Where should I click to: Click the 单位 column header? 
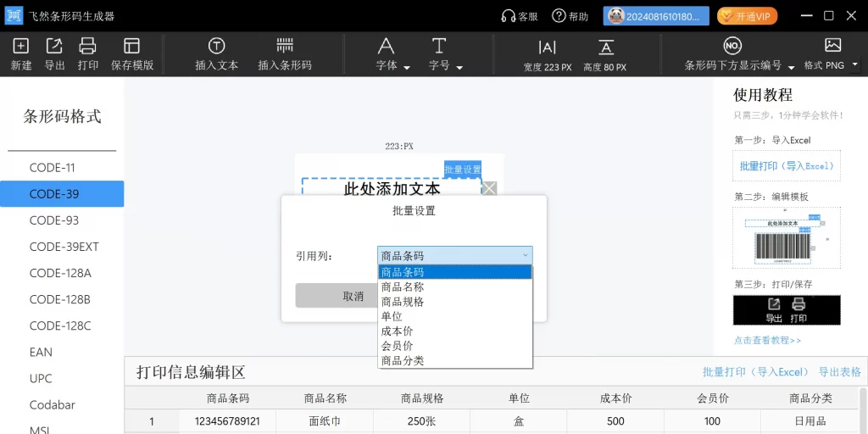tap(519, 398)
